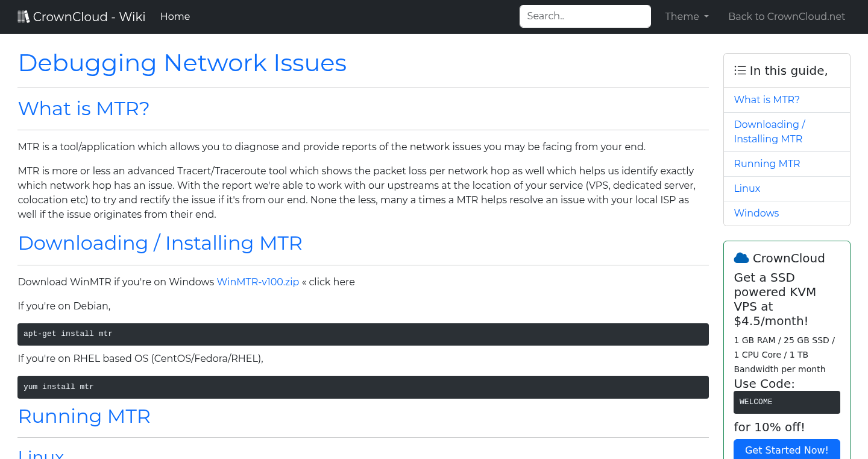This screenshot has width=868, height=459.
Task: Click the 'yum install mtr' code block
Action: click(363, 387)
